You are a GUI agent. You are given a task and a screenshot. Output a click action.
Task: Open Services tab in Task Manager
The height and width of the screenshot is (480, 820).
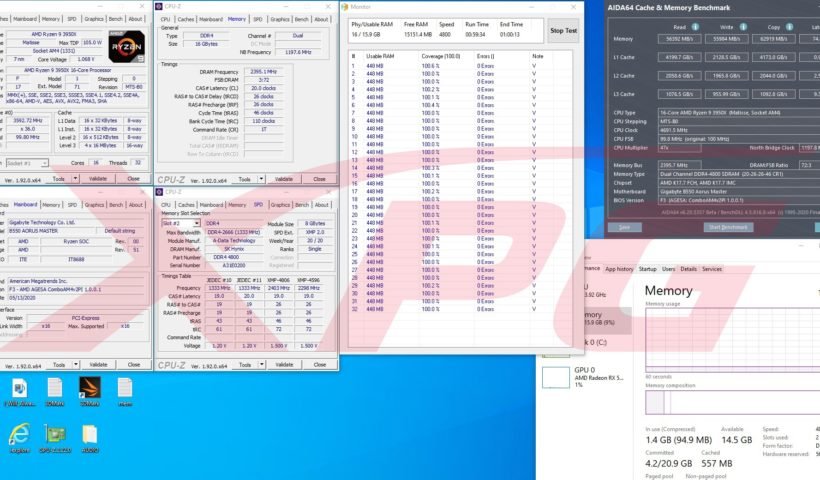[712, 269]
